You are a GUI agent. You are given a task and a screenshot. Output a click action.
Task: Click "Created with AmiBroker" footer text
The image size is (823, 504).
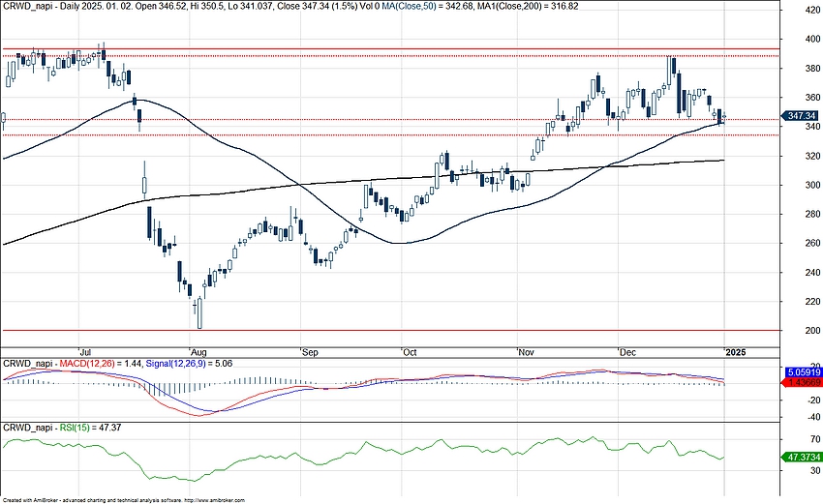(x=29, y=500)
